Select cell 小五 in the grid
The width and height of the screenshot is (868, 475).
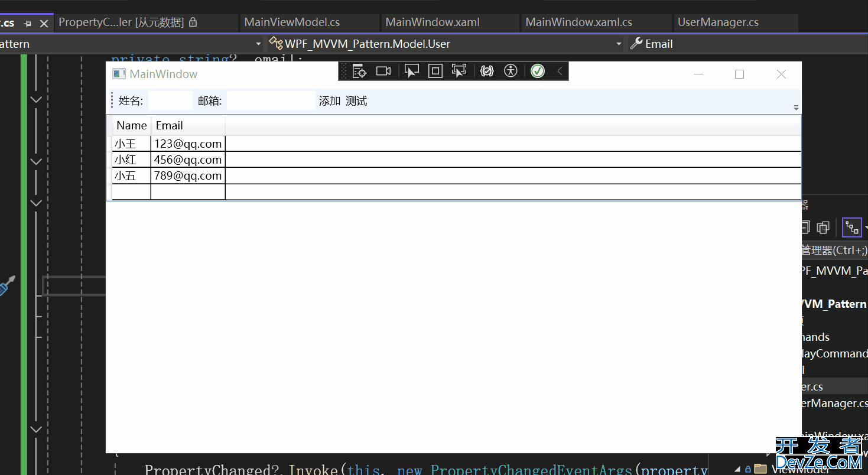coord(132,175)
